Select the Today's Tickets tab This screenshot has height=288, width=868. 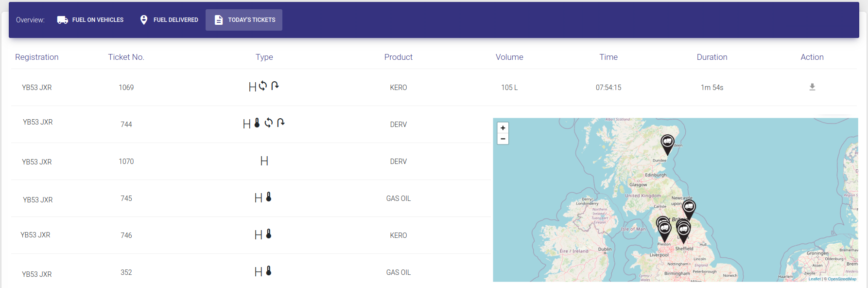[x=244, y=20]
